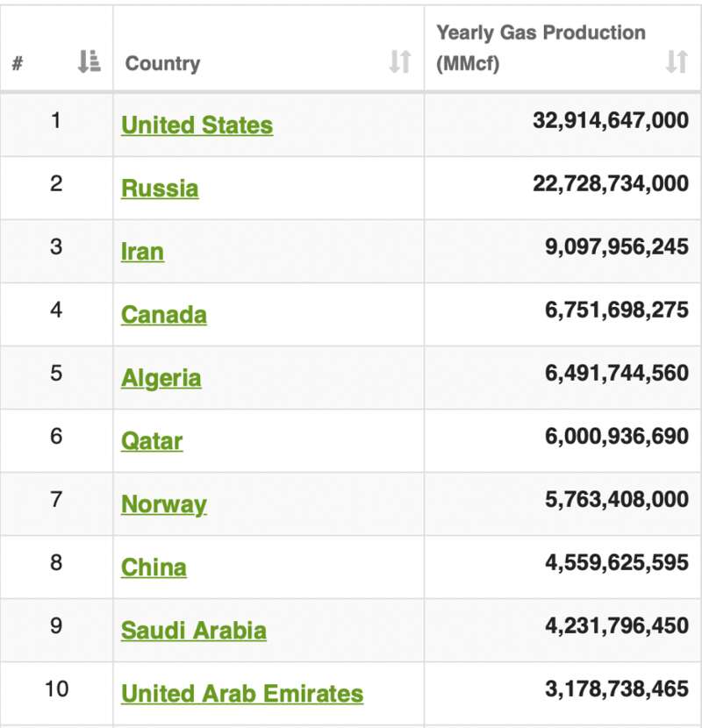Select the value 32,914,647,000

(611, 120)
